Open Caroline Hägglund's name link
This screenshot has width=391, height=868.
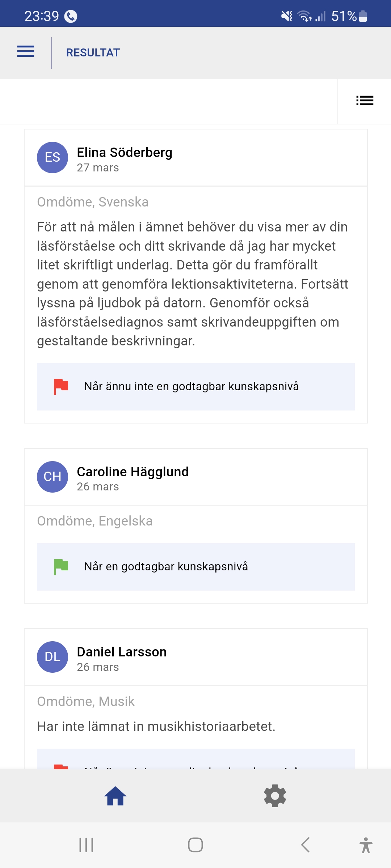click(133, 472)
